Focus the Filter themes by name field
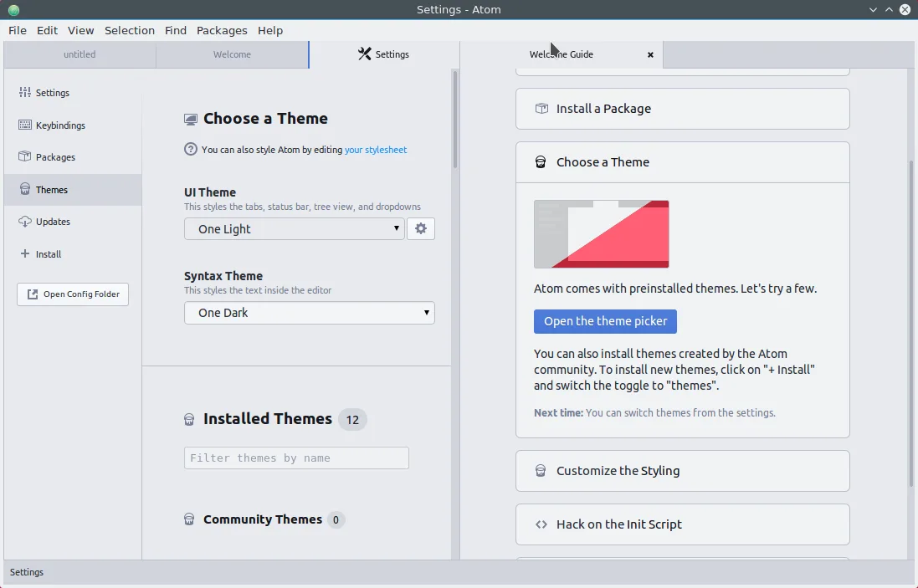 (x=296, y=458)
